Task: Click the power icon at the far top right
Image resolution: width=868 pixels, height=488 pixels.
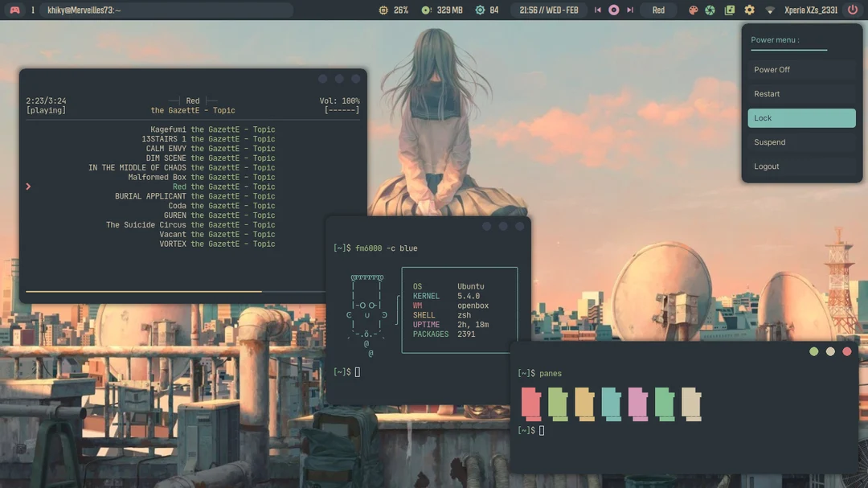Action: 852,10
